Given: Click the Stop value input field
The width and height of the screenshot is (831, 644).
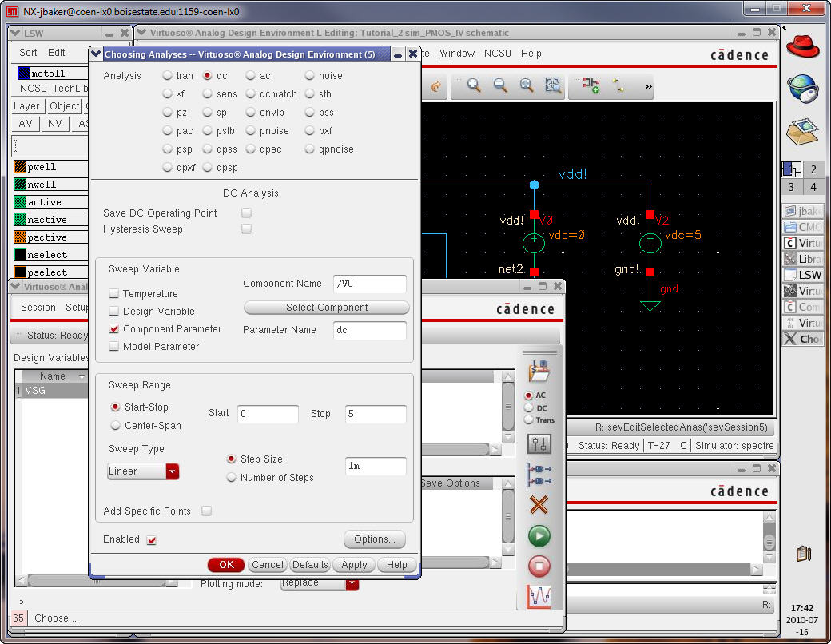Looking at the screenshot, I should 376,414.
